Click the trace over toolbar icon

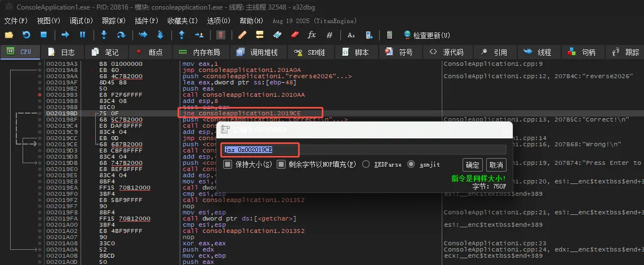161,35
